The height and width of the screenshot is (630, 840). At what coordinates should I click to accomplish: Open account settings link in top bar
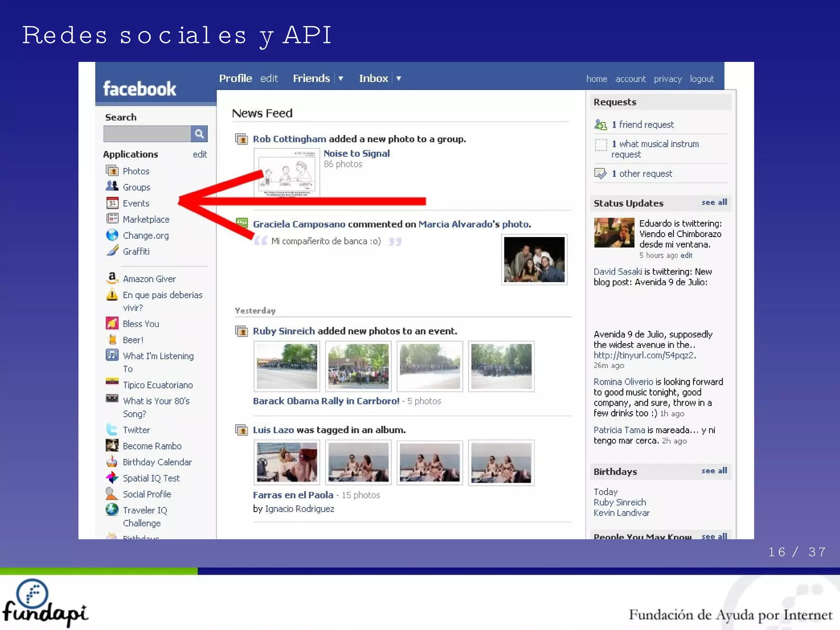click(630, 79)
